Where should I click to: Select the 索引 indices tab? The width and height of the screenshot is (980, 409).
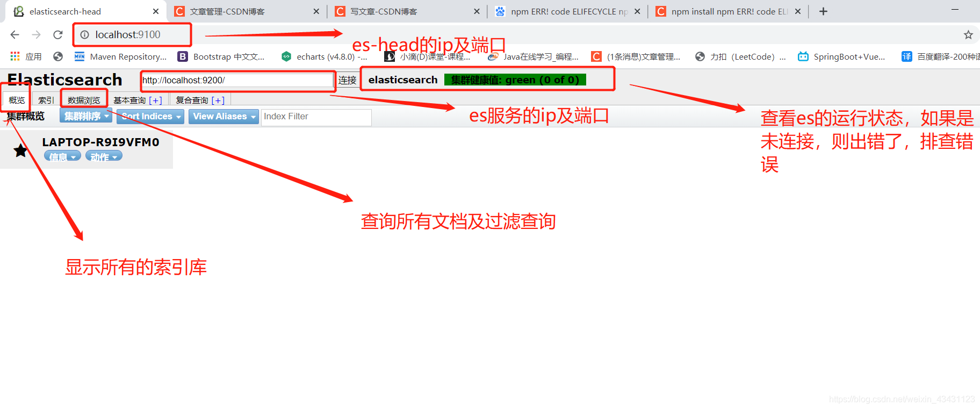[x=46, y=100]
